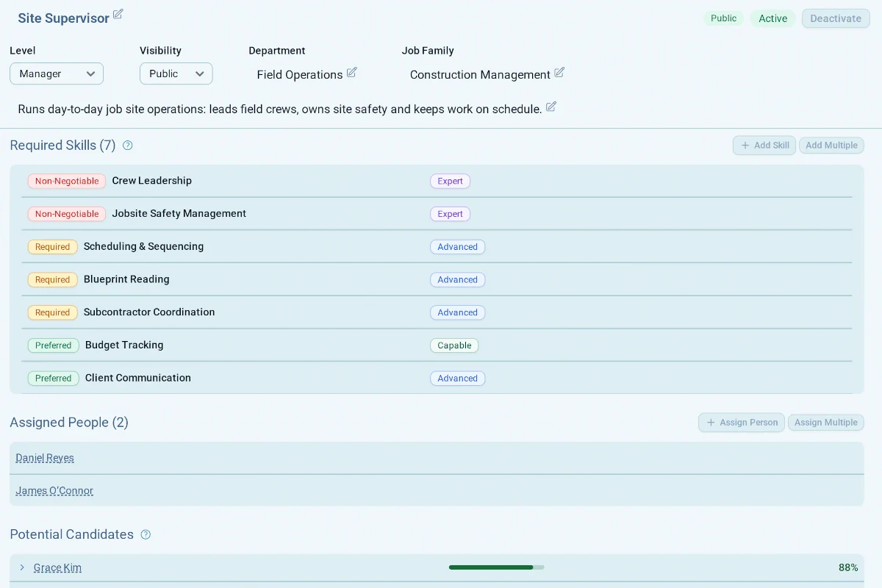Viewport: 882px width, 588px height.
Task: Click the Deactivate button
Action: click(836, 18)
